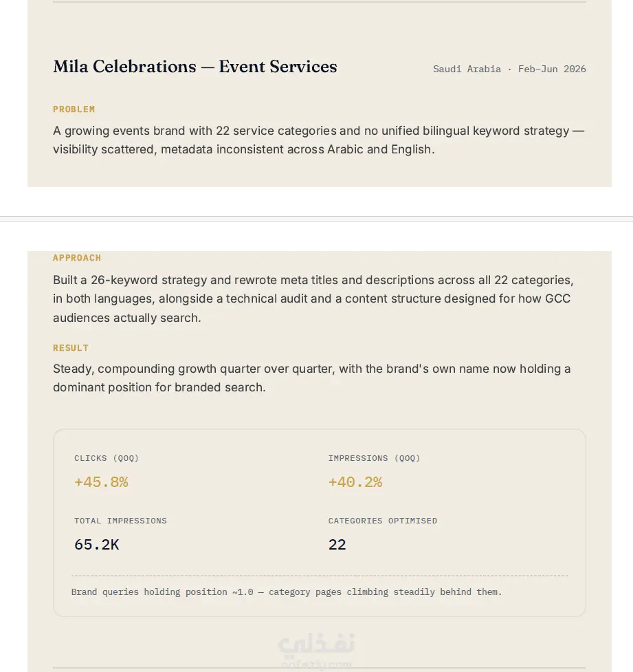This screenshot has width=633, height=672.
Task: Click the TOTAL IMPRESSIONS label
Action: point(120,521)
